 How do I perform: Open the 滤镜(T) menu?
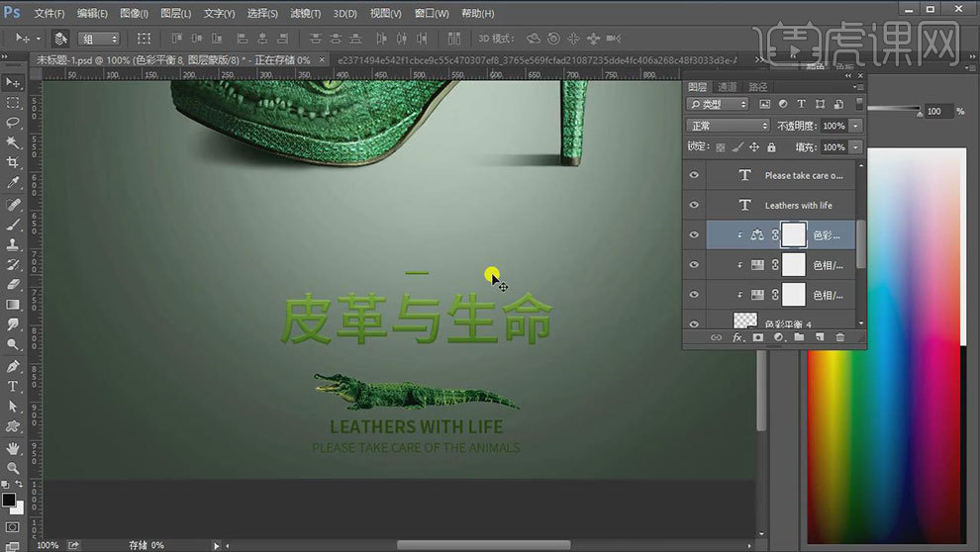305,13
